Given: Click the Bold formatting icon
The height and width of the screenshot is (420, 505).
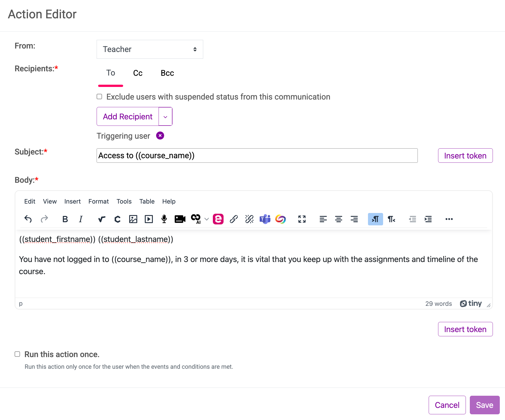Looking at the screenshot, I should click(x=65, y=219).
